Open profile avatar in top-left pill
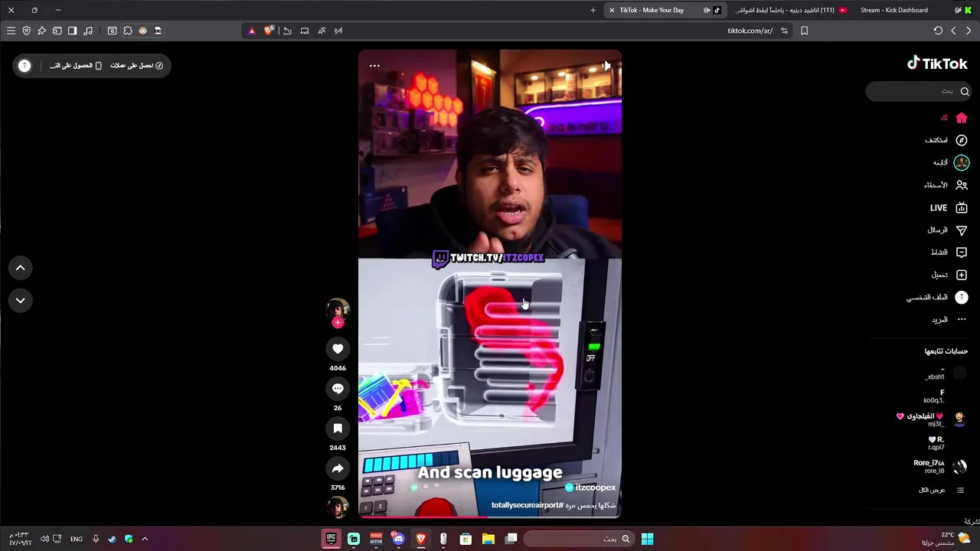This screenshot has height=551, width=980. [x=24, y=66]
